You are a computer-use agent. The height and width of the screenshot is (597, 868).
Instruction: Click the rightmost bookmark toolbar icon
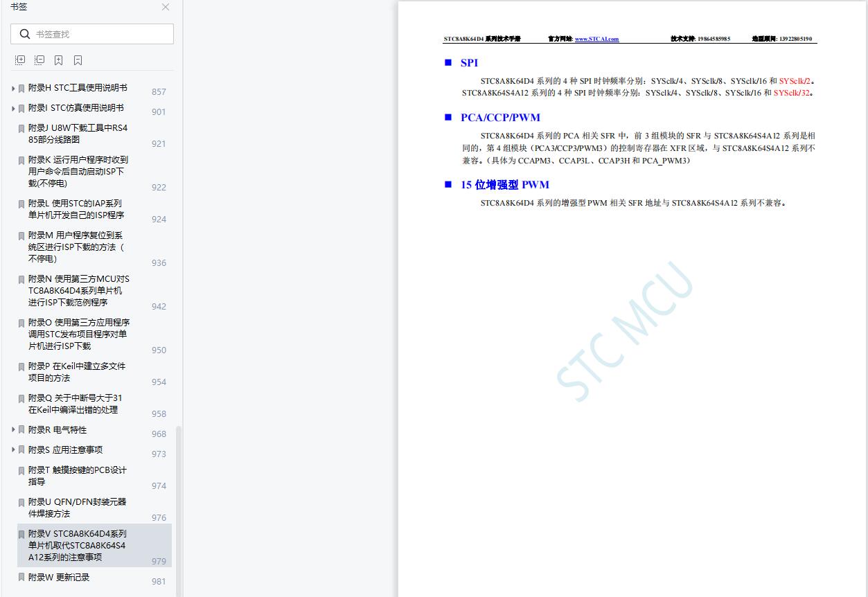click(78, 60)
